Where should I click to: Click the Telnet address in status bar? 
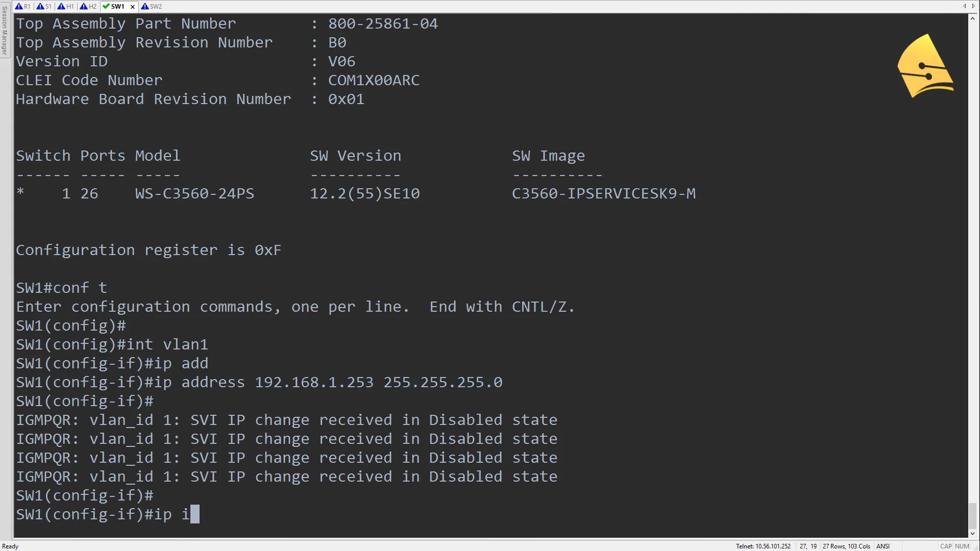(763, 546)
